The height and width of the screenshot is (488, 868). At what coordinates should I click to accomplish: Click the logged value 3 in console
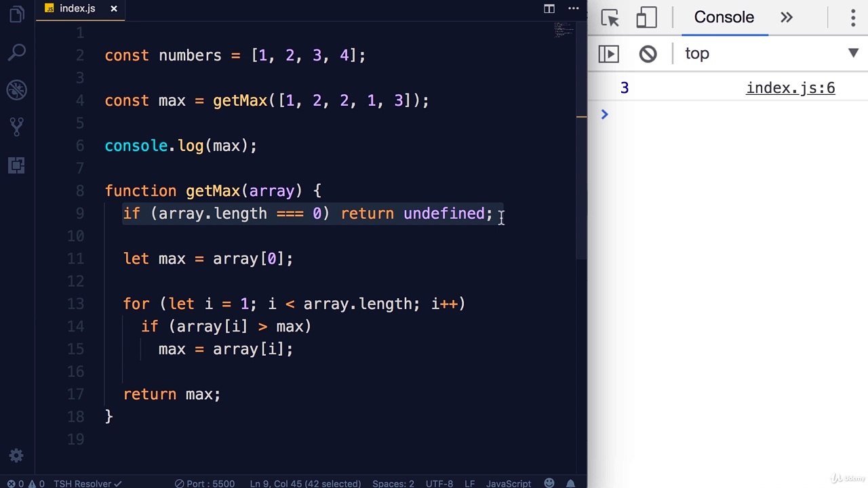coord(625,88)
